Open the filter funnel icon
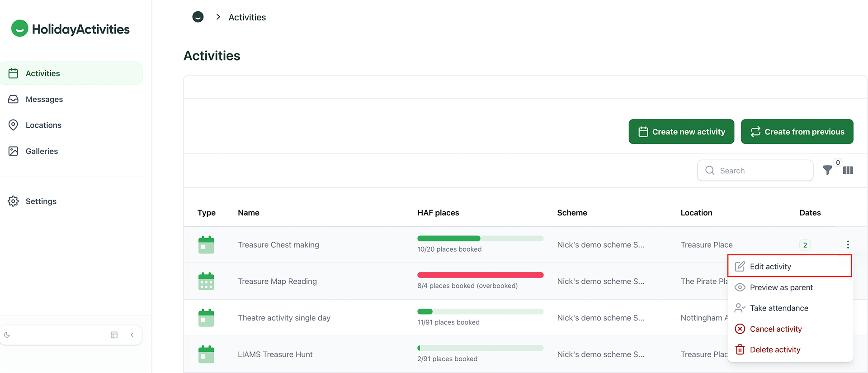The width and height of the screenshot is (868, 373). 827,170
